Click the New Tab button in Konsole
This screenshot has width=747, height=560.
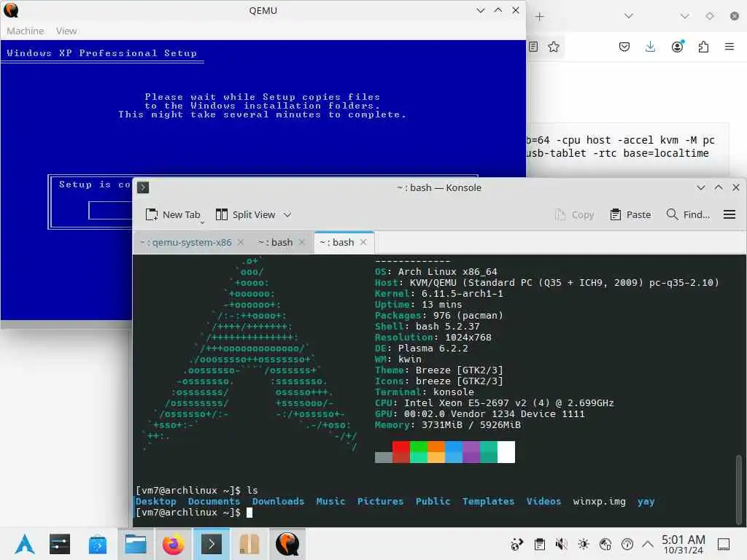pos(173,215)
